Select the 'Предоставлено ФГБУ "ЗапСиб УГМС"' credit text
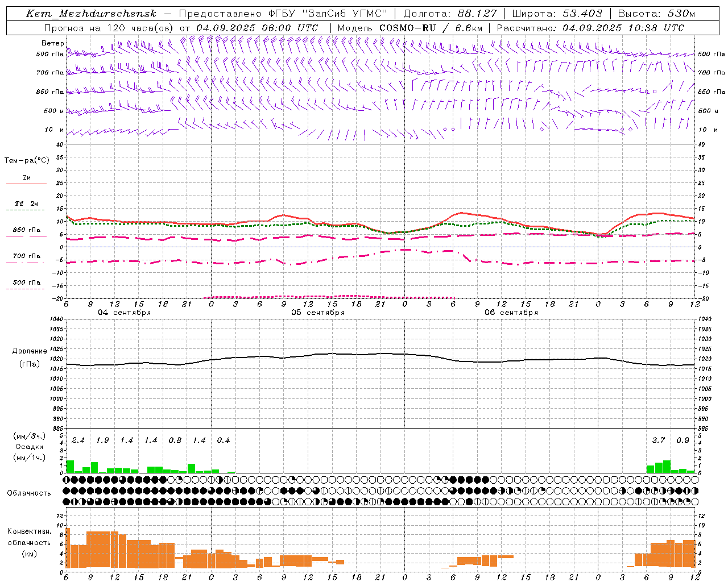The width and height of the screenshot is (728, 582). [283, 14]
